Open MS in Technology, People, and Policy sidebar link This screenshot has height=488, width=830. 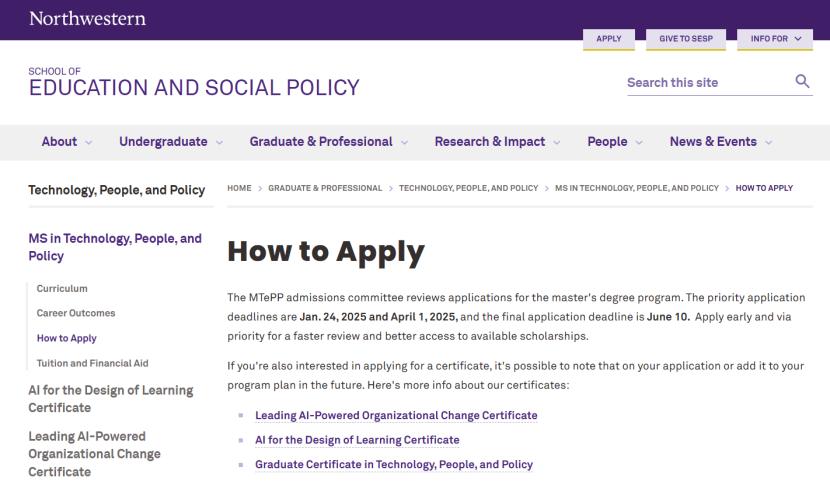115,247
